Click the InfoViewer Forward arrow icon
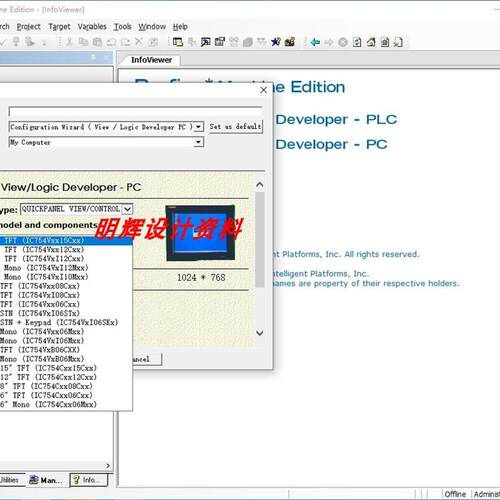Viewport: 500px width, 500px height. point(329,42)
